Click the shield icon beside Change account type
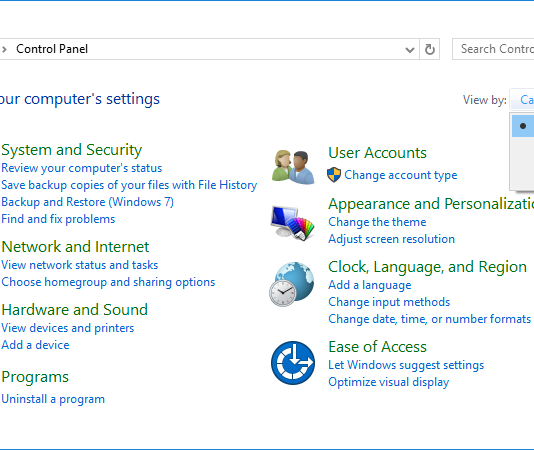Viewport: 534px width, 450px height. pos(334,175)
